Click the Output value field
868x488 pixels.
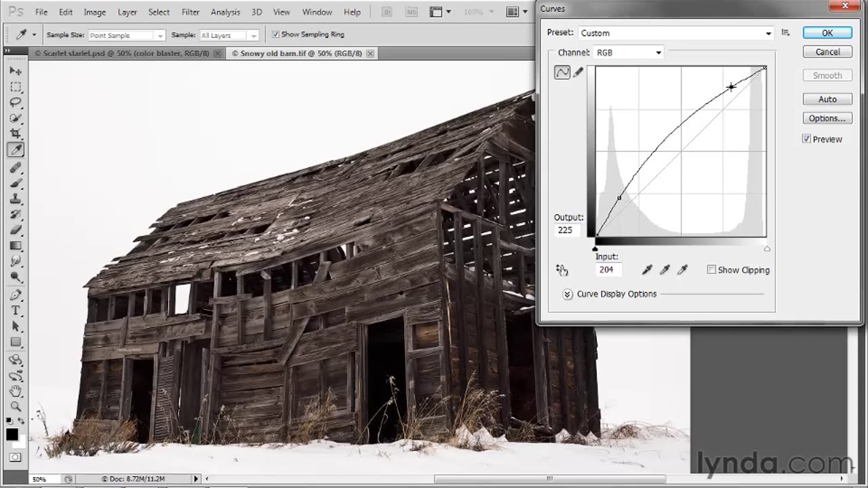[x=568, y=230]
